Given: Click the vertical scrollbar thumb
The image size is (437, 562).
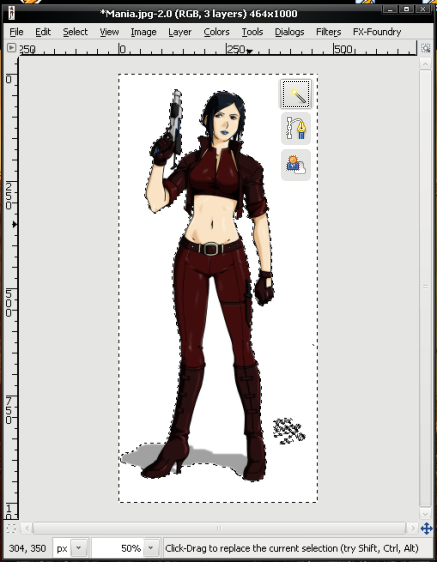Looking at the screenshot, I should pos(426,288).
